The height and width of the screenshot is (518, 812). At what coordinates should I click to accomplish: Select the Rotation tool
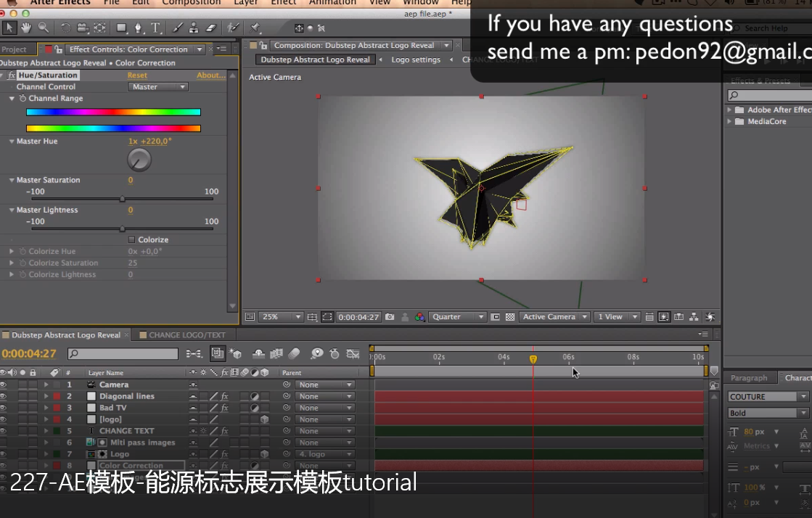[65, 28]
